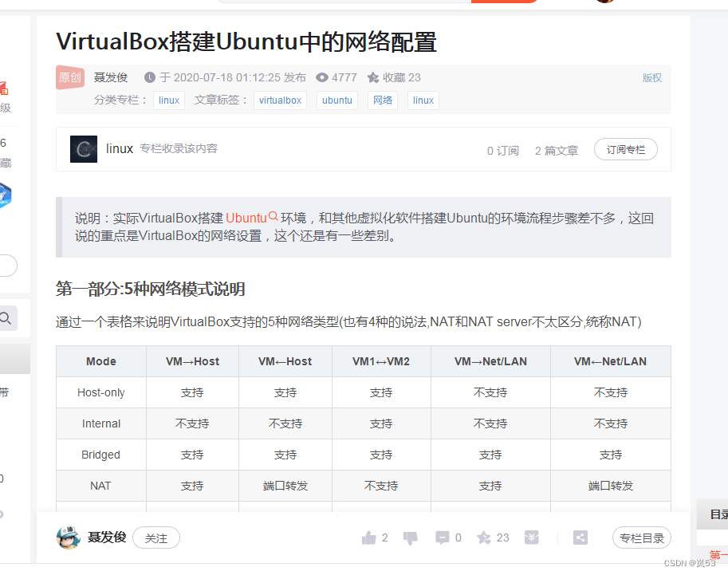Click the thumbs-up like icon
This screenshot has width=728, height=575.
(368, 538)
